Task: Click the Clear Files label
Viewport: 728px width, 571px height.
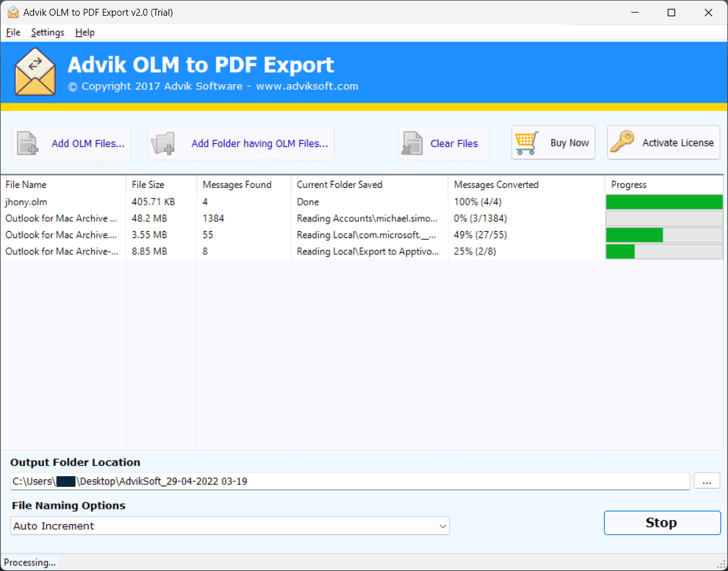Action: (454, 143)
